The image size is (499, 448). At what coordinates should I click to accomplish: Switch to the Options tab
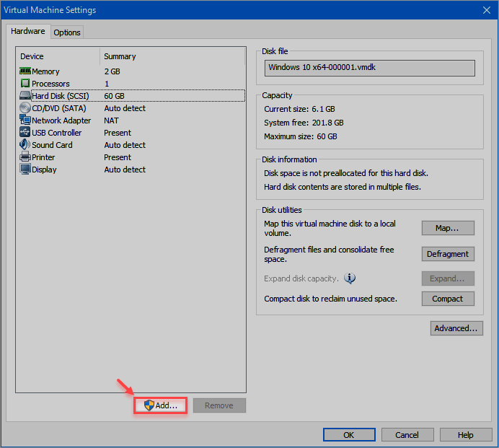coord(67,32)
